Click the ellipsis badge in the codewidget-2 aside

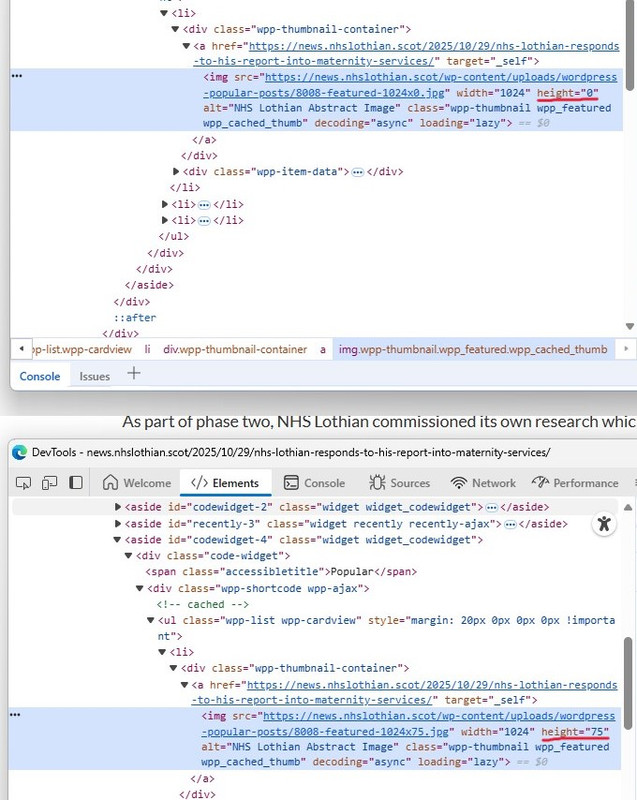pos(492,508)
